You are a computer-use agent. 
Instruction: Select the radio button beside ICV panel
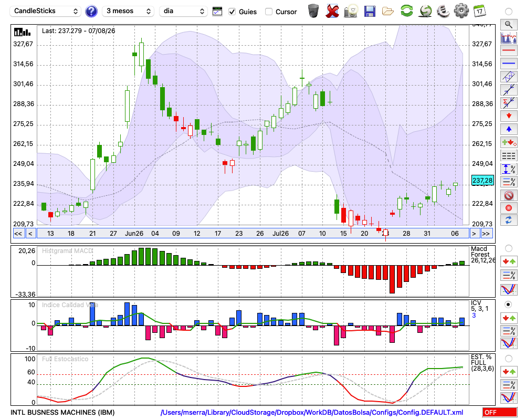coord(508,304)
